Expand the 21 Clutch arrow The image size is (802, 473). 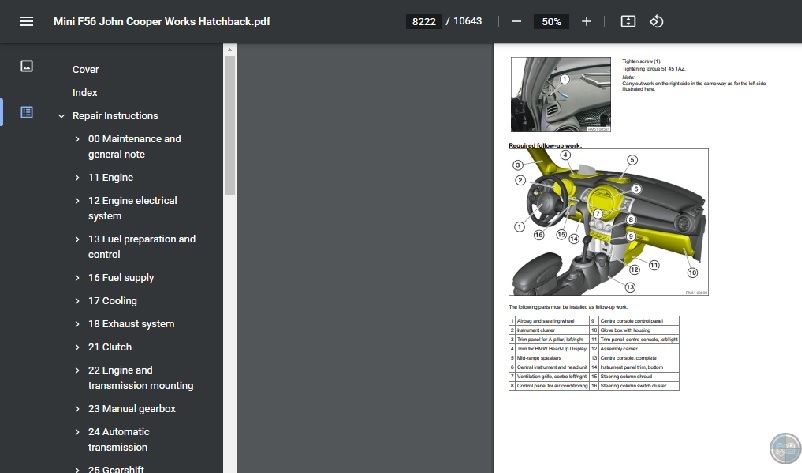pyautogui.click(x=77, y=347)
